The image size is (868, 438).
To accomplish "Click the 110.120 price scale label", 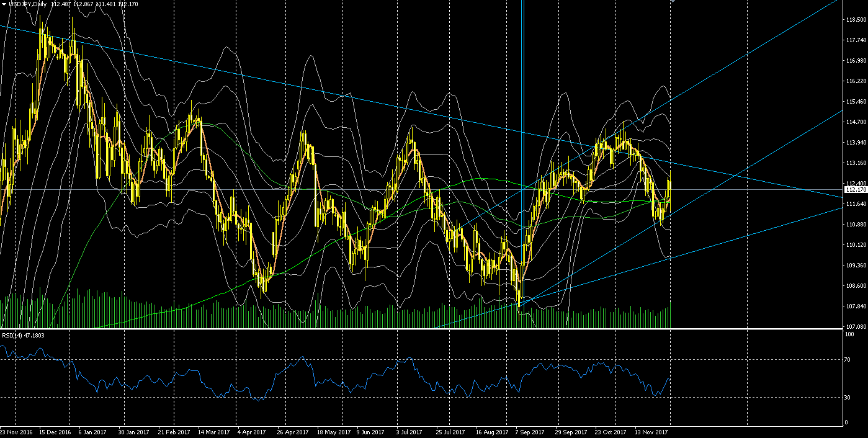I will (855, 245).
